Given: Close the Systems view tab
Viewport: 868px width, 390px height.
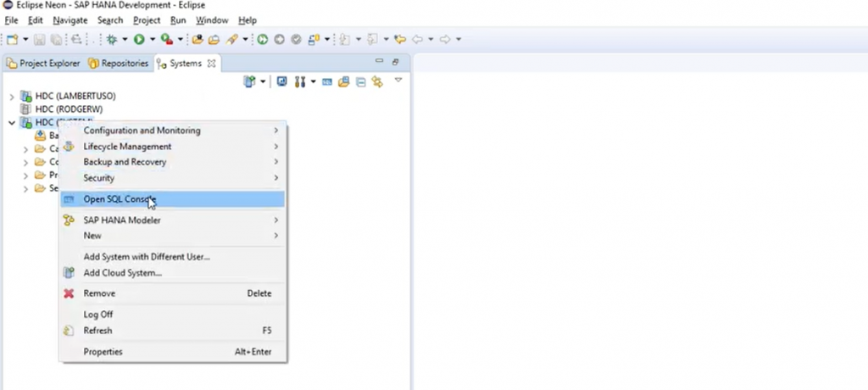Looking at the screenshot, I should click(x=212, y=64).
